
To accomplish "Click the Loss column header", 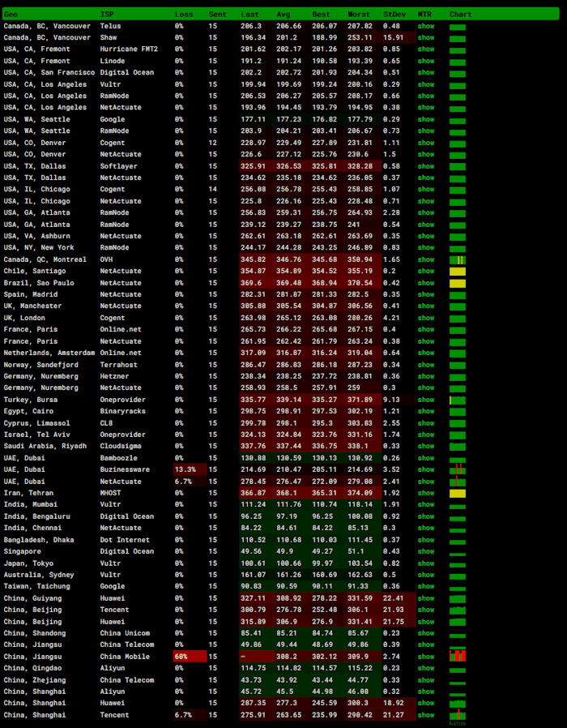I will [x=183, y=15].
